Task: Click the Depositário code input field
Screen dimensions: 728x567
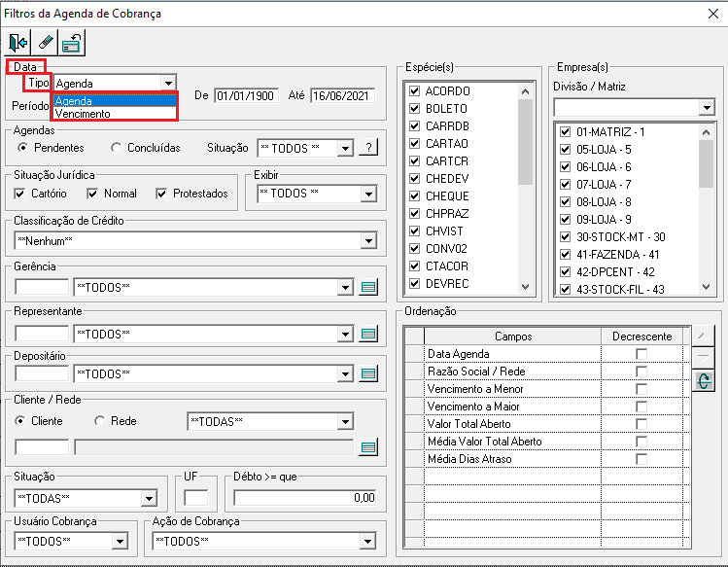Action: click(42, 373)
